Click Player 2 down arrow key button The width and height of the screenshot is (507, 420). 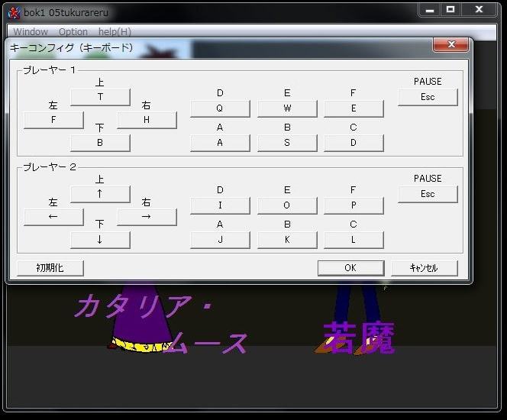point(100,240)
